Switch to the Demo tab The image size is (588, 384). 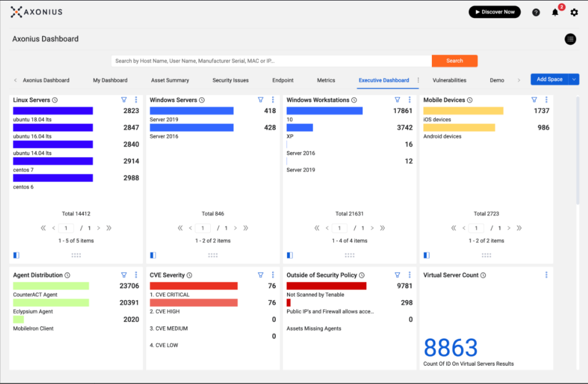[x=497, y=80]
